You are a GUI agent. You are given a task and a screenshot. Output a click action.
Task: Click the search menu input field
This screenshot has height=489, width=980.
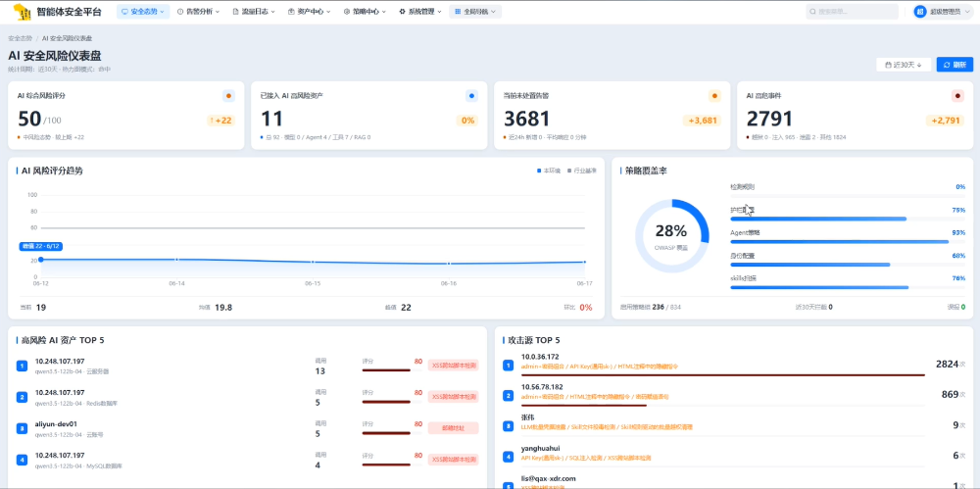click(852, 12)
